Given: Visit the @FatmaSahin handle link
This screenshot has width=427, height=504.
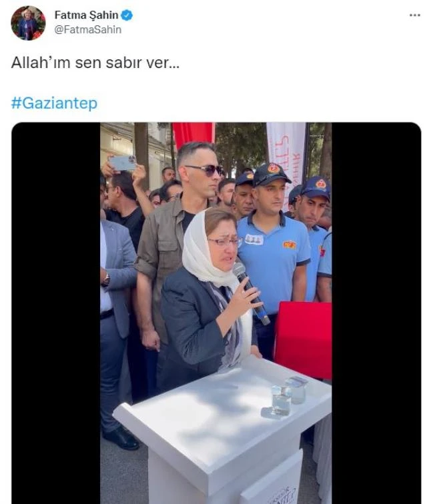Looking at the screenshot, I should pyautogui.click(x=88, y=29).
